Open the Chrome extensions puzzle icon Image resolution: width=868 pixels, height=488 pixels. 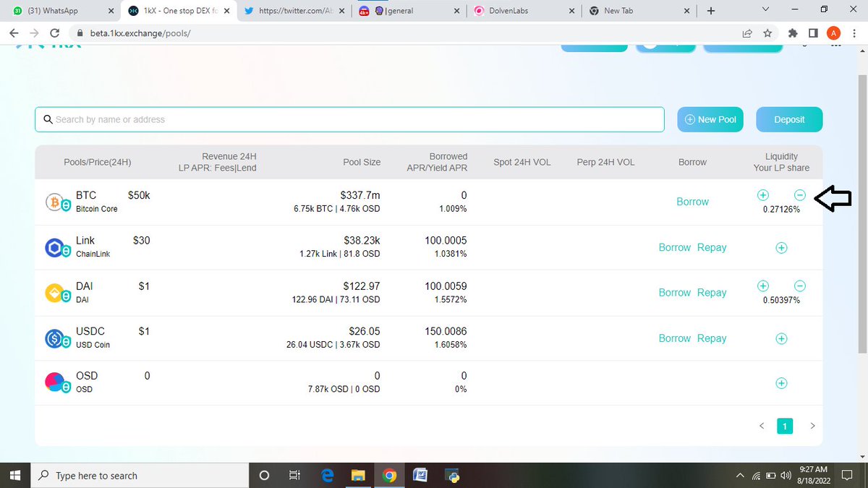pos(793,33)
